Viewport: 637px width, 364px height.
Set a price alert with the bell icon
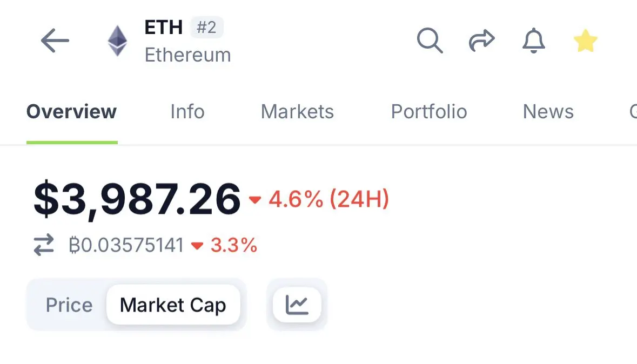(533, 41)
